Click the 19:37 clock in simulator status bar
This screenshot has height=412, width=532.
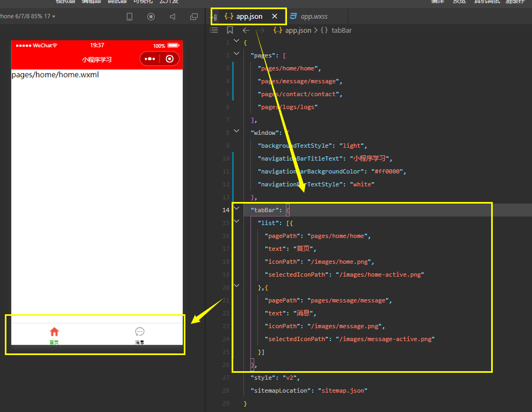[97, 46]
